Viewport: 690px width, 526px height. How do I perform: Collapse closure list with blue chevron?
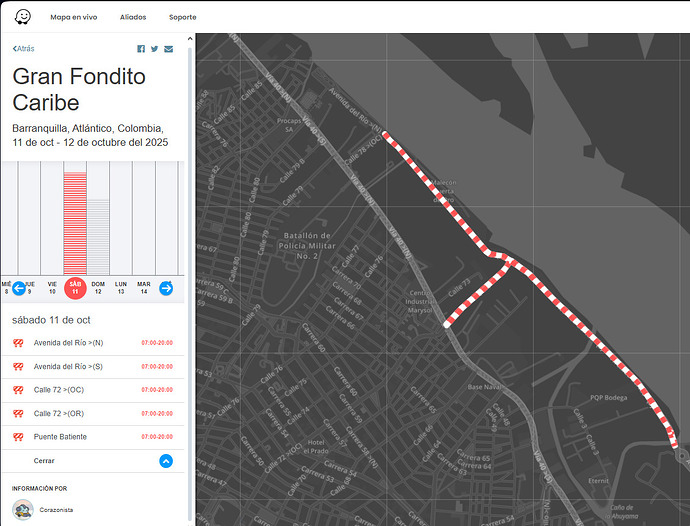coord(166,461)
